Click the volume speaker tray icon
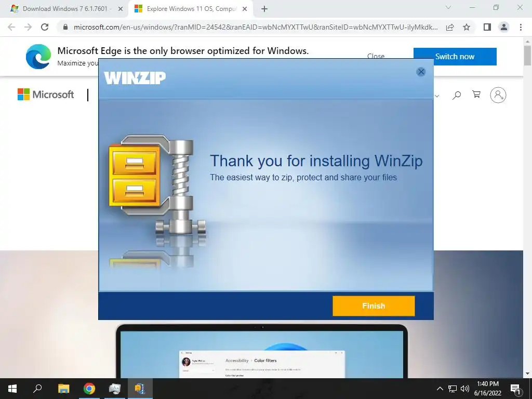The height and width of the screenshot is (399, 532). click(465, 389)
